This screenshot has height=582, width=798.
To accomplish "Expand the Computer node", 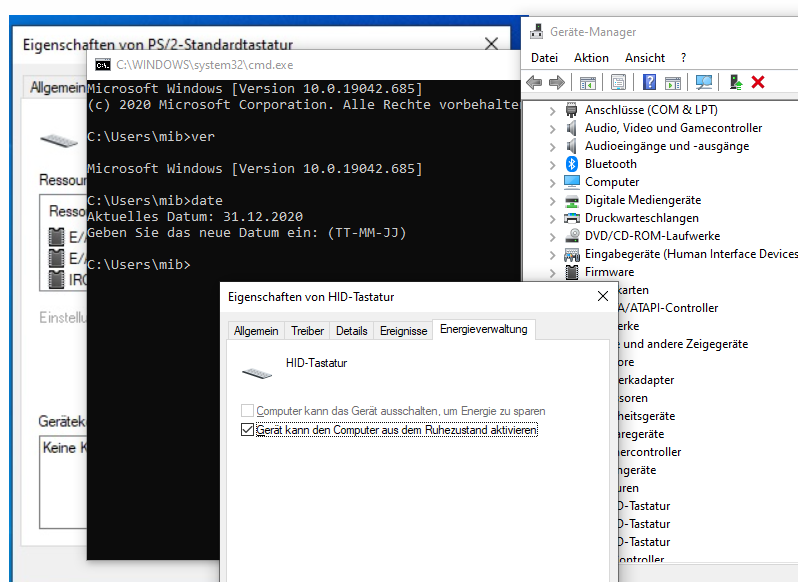I will [553, 183].
